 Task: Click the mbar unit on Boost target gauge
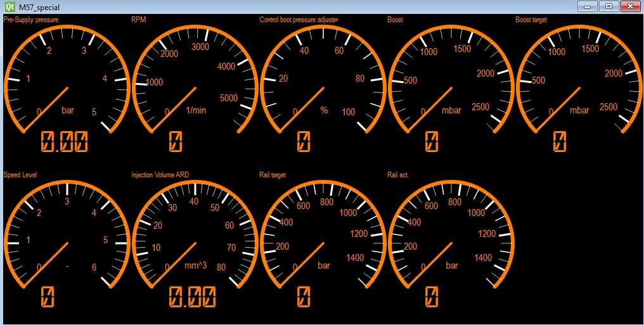click(x=579, y=110)
